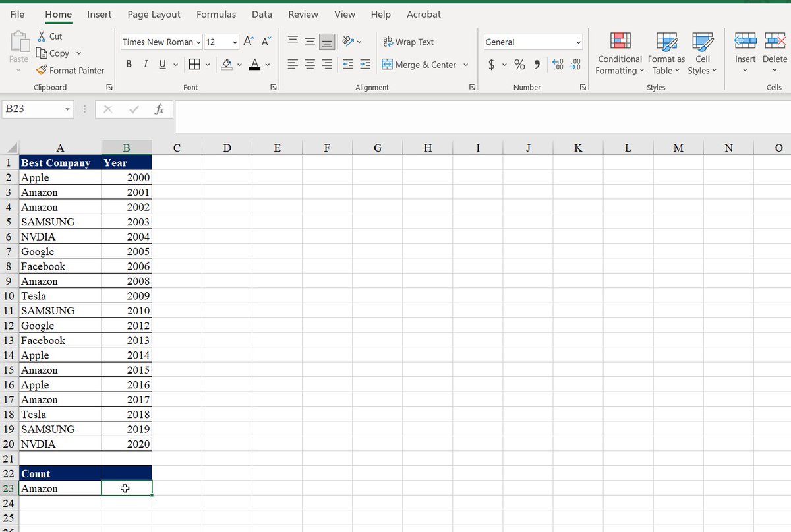Screen dimensions: 791x532
Task: Open the font size dropdown
Action: tap(235, 42)
